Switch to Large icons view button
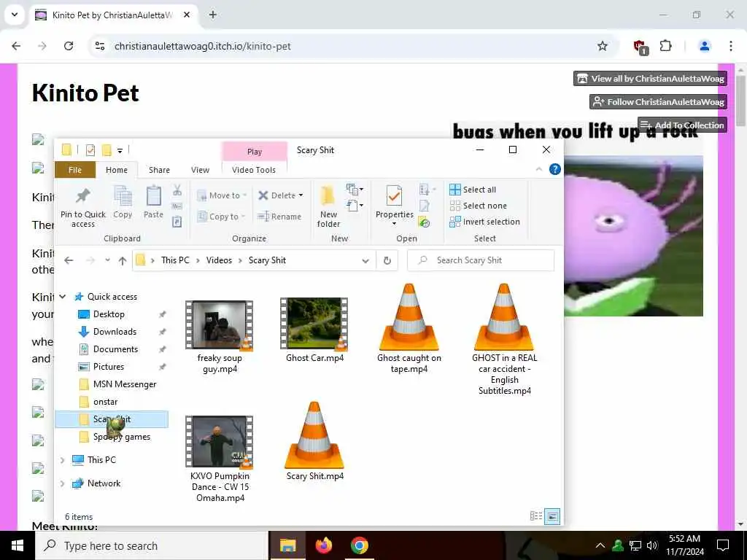The width and height of the screenshot is (747, 560). [552, 516]
